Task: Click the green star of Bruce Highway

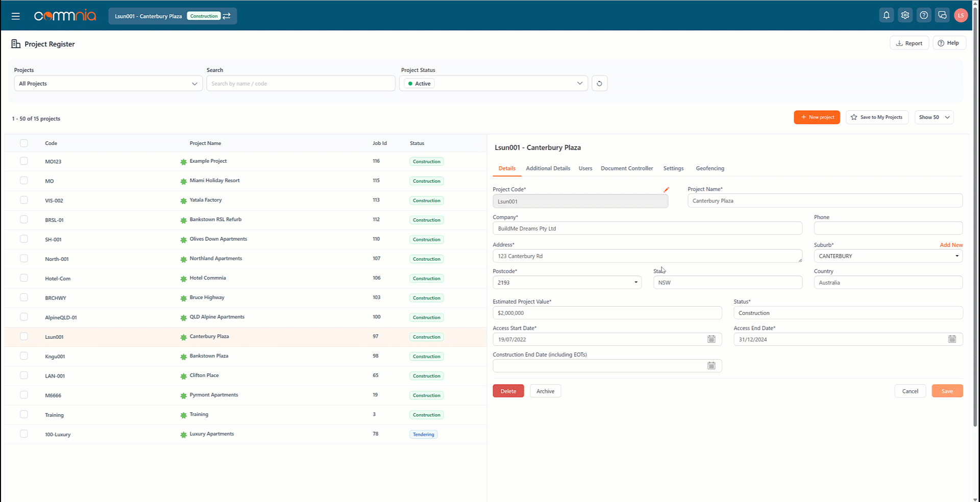Action: [x=183, y=298]
